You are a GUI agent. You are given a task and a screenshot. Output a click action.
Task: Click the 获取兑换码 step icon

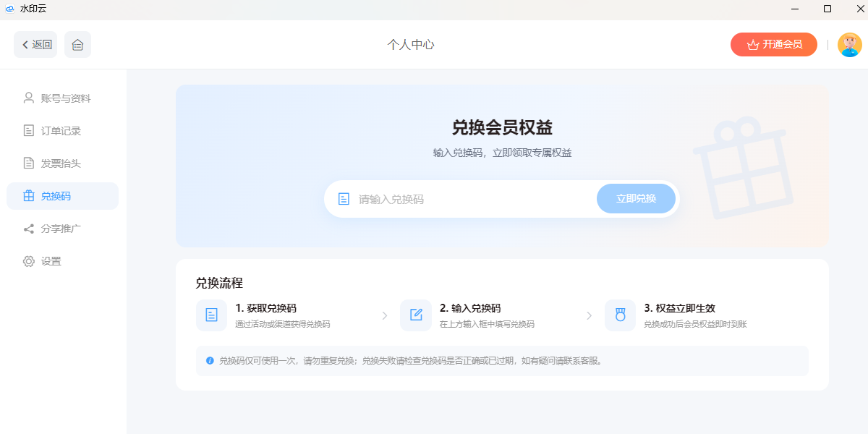(211, 315)
